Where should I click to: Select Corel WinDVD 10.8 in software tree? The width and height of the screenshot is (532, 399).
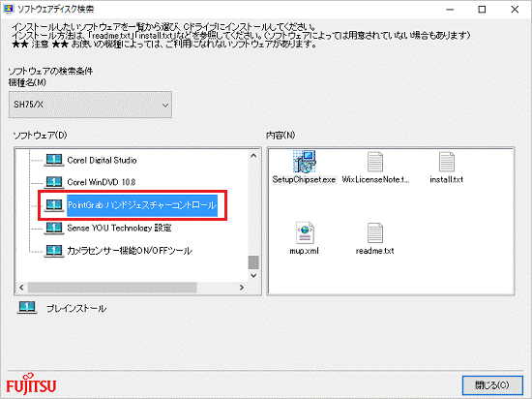pos(102,182)
